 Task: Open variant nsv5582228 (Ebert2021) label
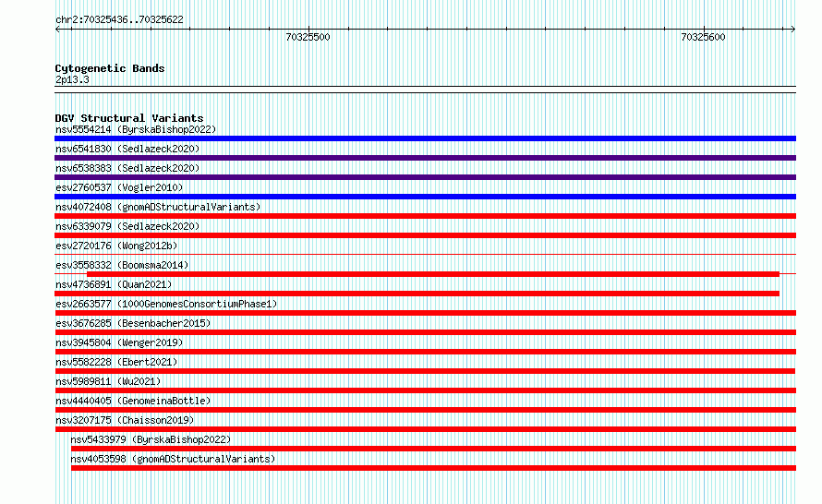tap(116, 362)
